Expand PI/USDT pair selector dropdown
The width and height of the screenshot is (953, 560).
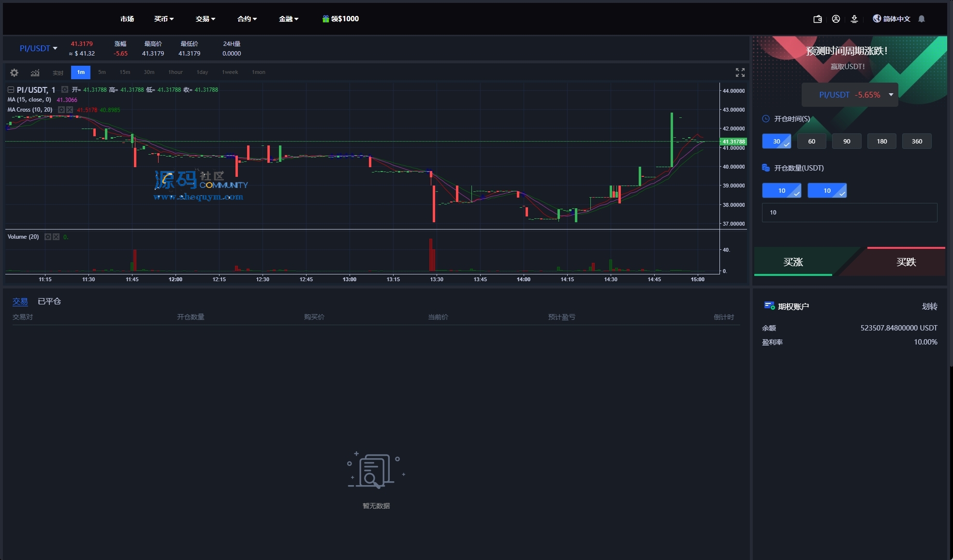point(38,48)
